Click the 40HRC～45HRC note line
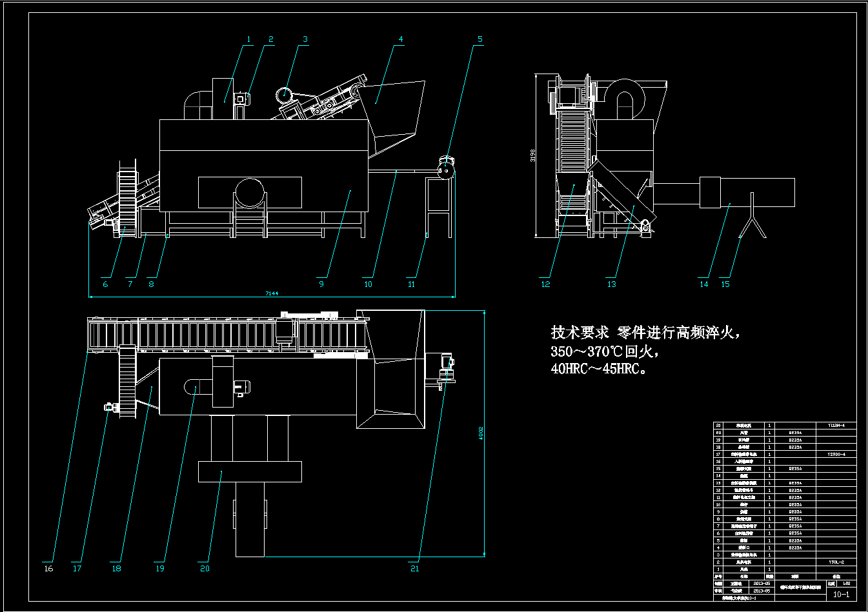Screen dimensions: 868x612 tap(598, 370)
